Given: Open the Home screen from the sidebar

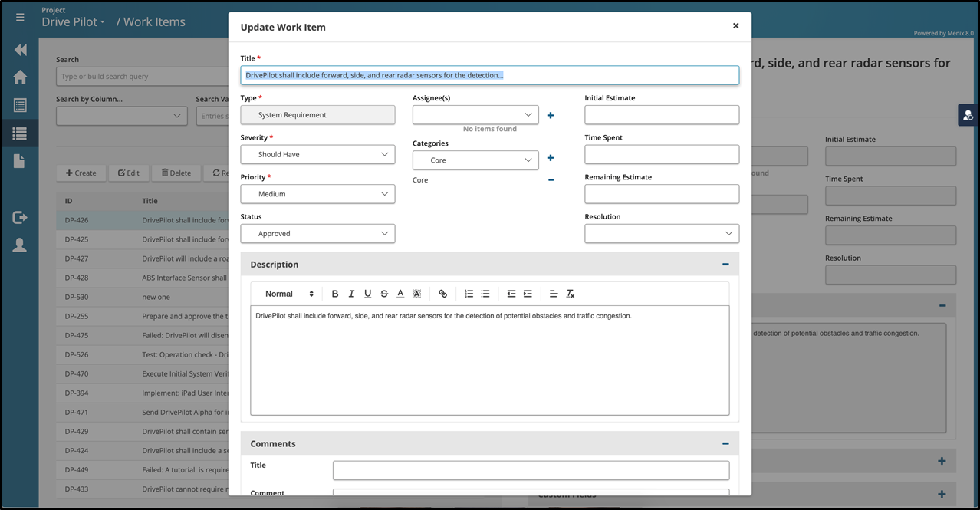Looking at the screenshot, I should [20, 77].
